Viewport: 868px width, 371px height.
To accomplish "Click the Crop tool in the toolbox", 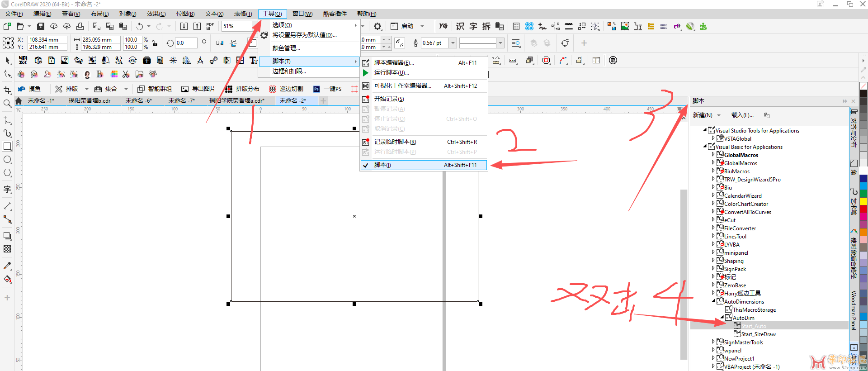I will 7,90.
